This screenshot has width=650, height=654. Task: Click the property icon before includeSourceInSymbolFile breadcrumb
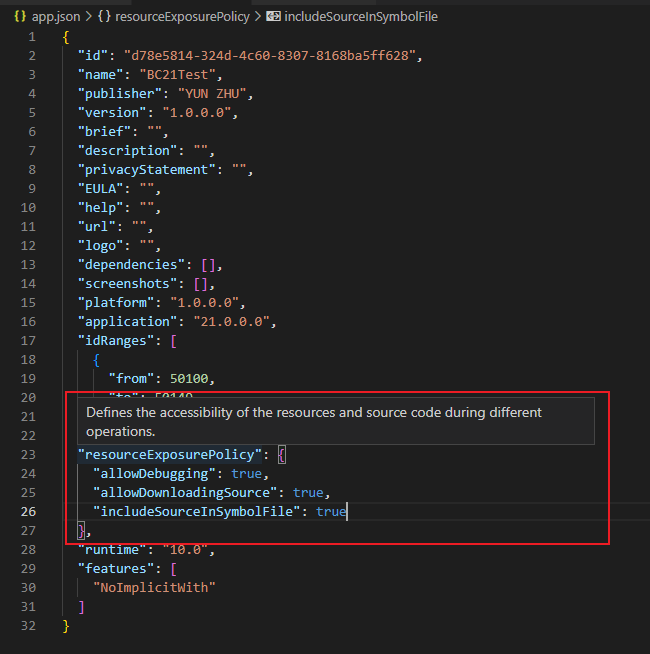[x=273, y=16]
